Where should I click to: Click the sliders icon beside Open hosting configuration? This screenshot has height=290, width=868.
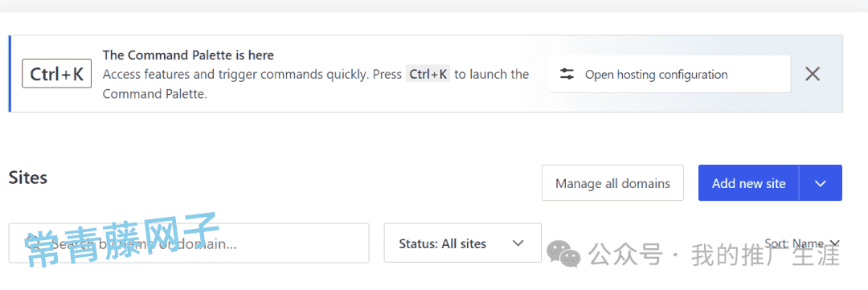[x=567, y=74]
